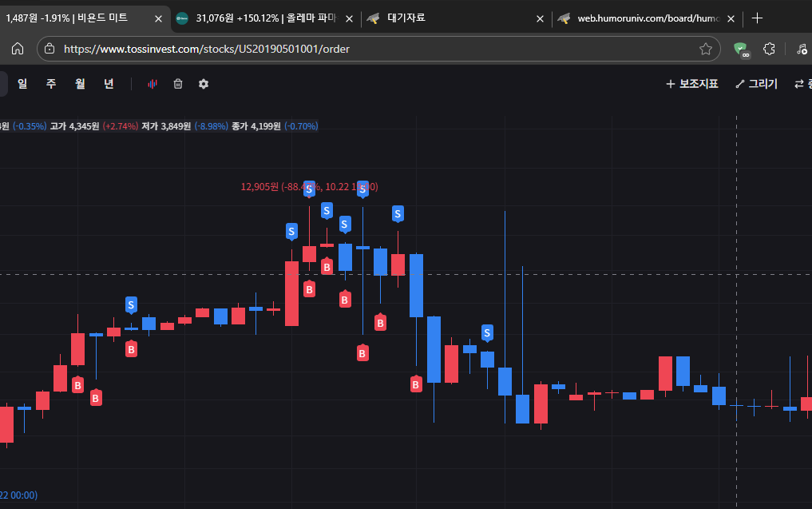Bookmark this page with the star icon
812x509 pixels.
(705, 49)
